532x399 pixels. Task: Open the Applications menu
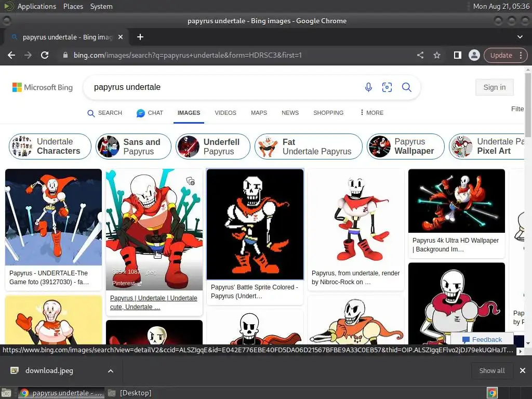(37, 6)
